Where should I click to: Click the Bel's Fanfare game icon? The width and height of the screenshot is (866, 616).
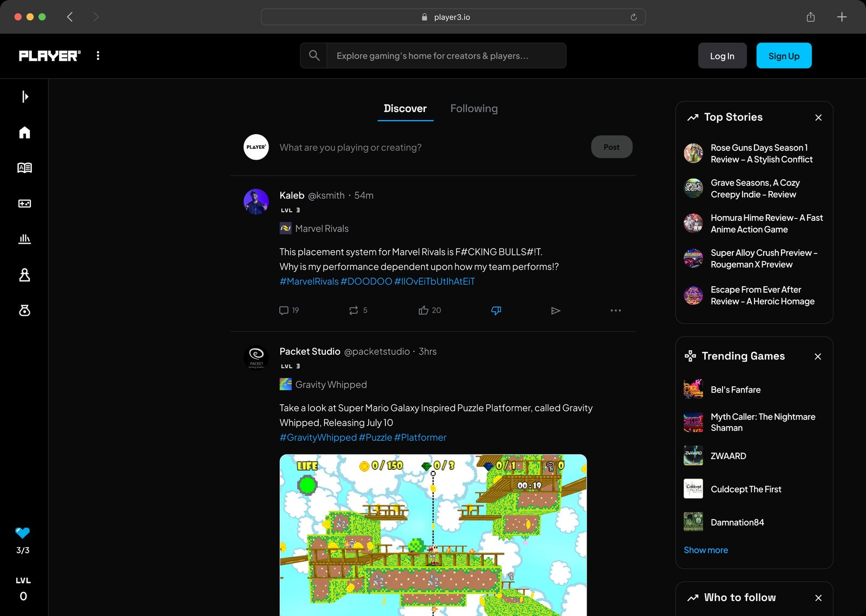(x=693, y=389)
